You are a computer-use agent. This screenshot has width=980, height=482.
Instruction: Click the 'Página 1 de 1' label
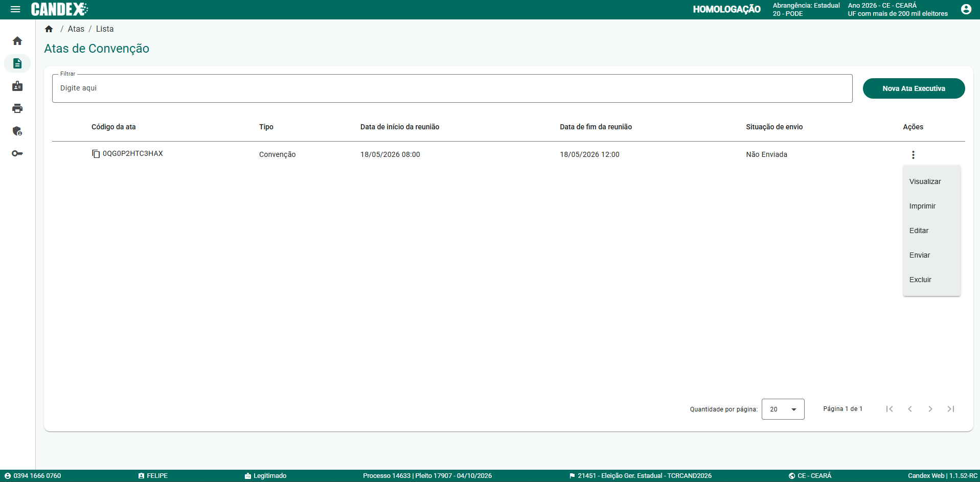[x=842, y=409]
